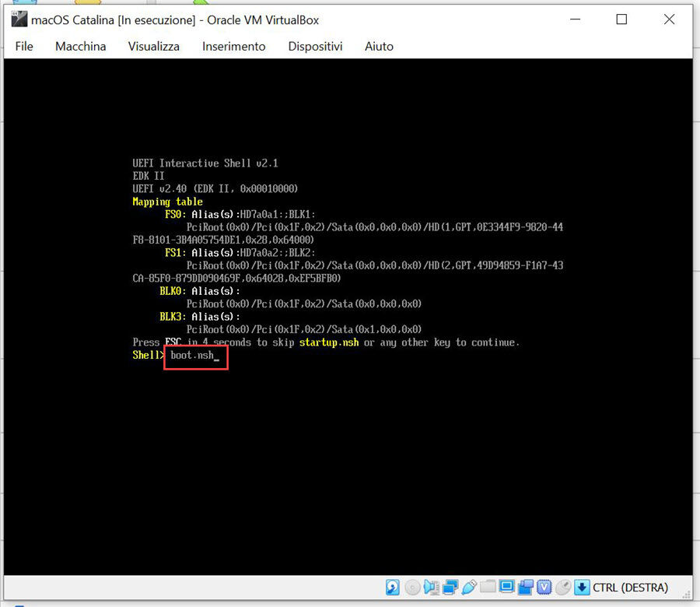This screenshot has height=607, width=700.
Task: Open the Visualizza menu
Action: 153,47
